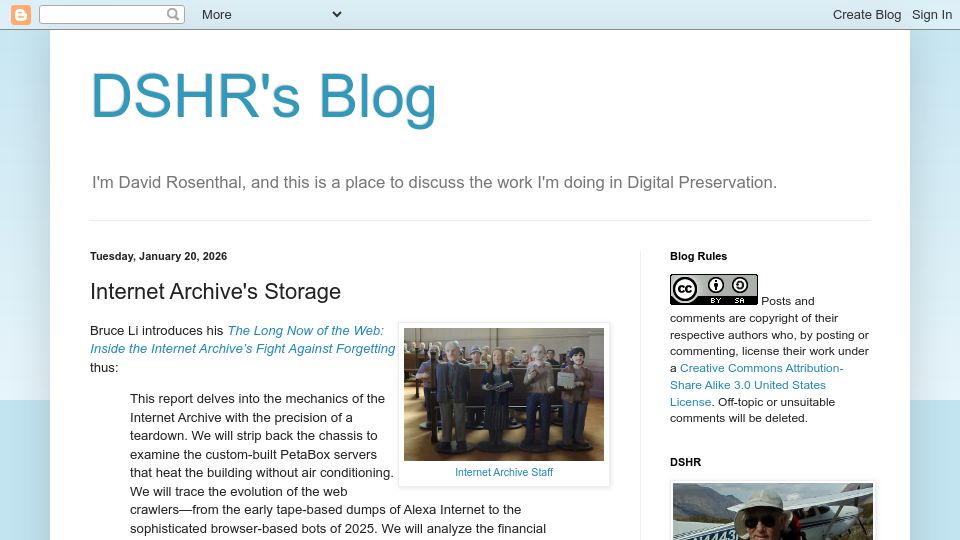Viewport: 960px width, 540px height.
Task: Open the Internet Archive's Storage post title
Action: tap(216, 291)
